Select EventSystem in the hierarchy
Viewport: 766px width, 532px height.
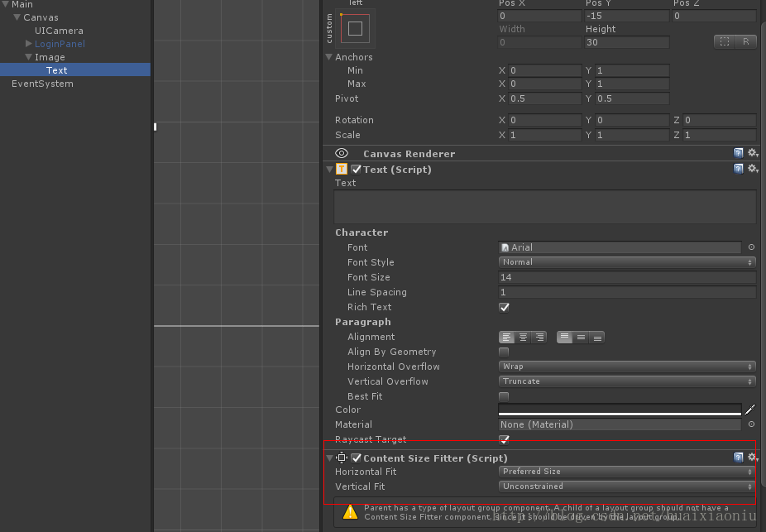pos(42,84)
